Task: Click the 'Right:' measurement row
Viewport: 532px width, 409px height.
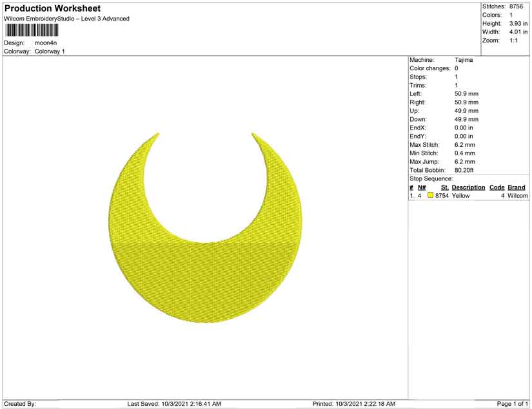Action: (x=444, y=102)
